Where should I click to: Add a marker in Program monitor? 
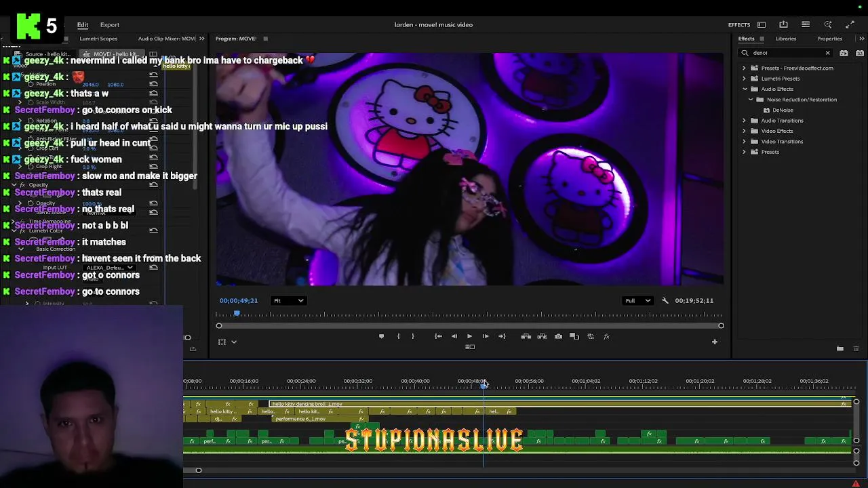point(381,336)
